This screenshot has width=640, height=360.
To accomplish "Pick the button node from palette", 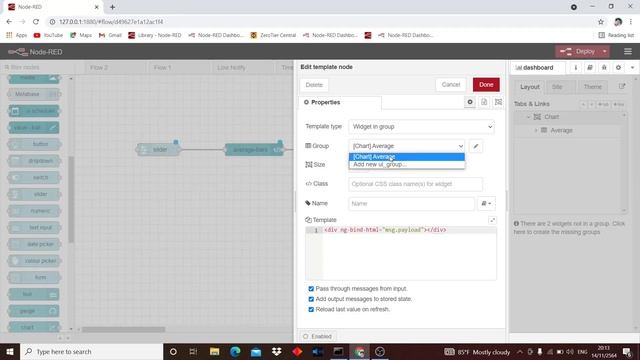I will pos(34,144).
